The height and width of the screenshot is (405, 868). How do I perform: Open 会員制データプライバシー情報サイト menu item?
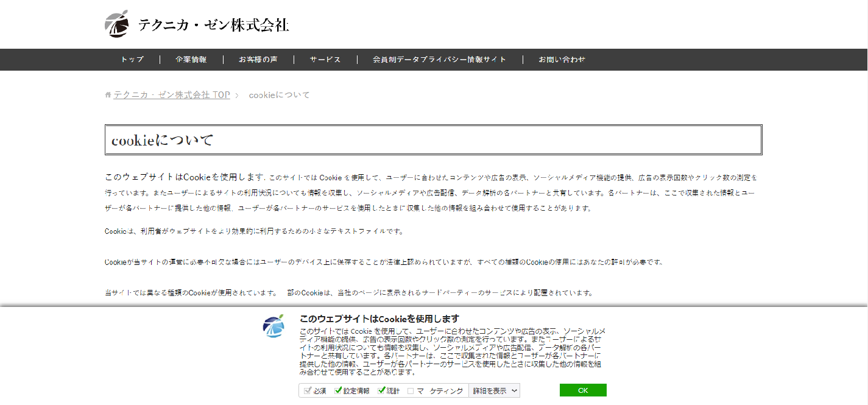(439, 60)
